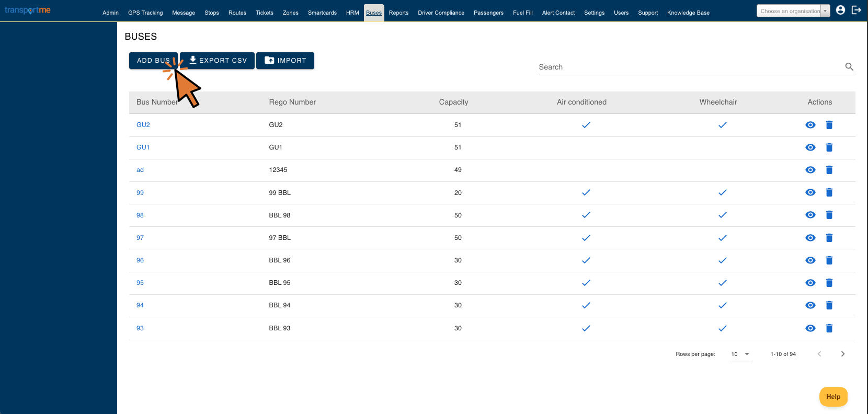View details of bus 94
This screenshot has height=414, width=868.
pyautogui.click(x=810, y=305)
